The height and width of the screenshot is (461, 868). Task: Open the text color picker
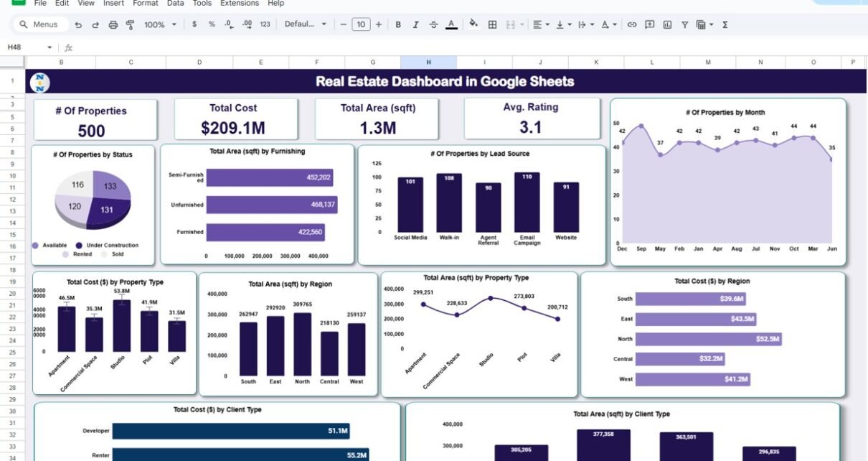[x=451, y=24]
